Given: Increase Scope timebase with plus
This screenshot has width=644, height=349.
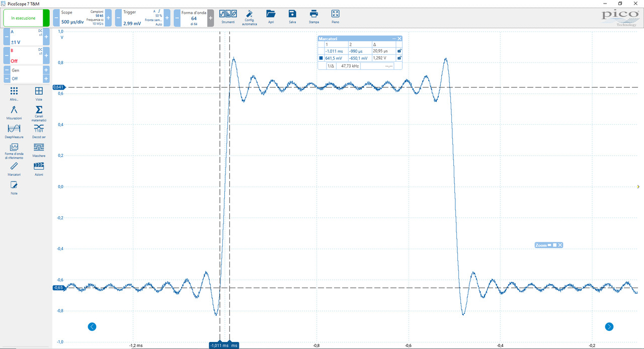Looking at the screenshot, I should click(108, 18).
